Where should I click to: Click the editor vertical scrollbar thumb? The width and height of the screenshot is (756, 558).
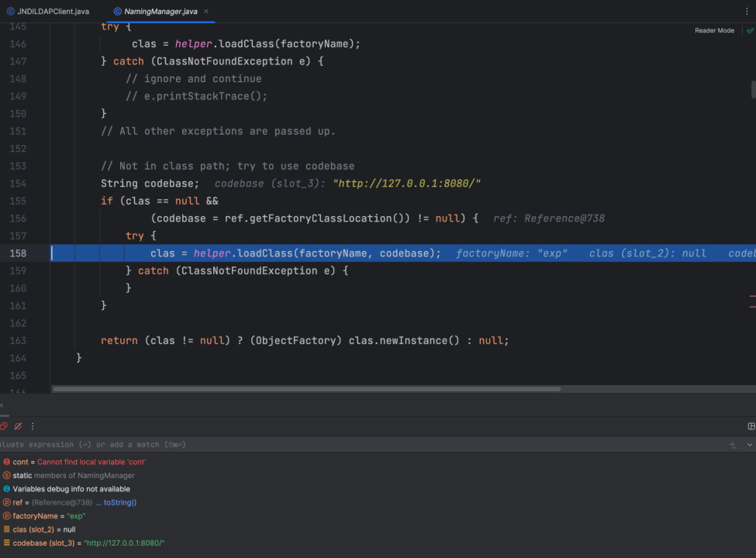tap(753, 90)
